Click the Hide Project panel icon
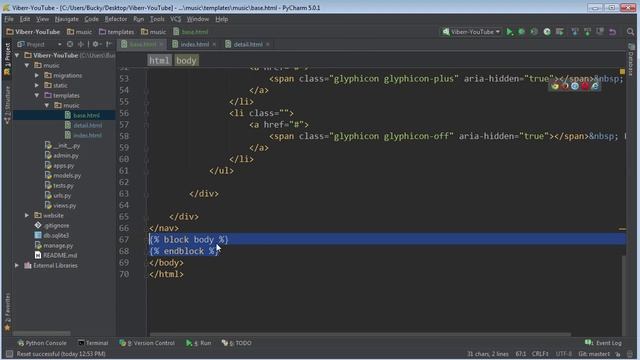Image resolution: width=640 pixels, height=360 pixels. 109,44
